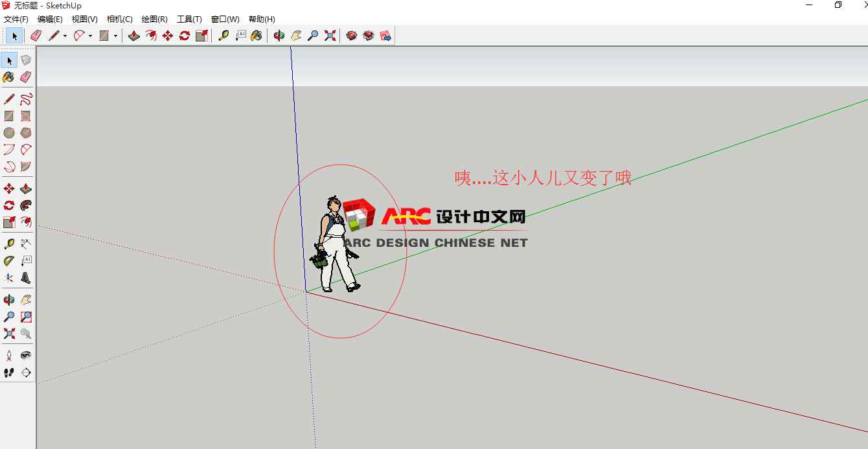Expand the pencil Line tool dropdown arrow

tap(65, 36)
